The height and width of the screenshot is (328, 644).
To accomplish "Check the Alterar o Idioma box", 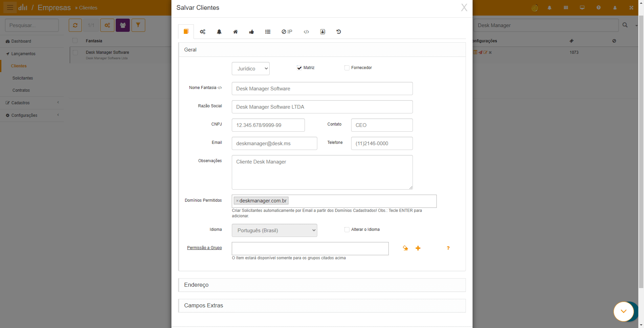I will click(x=347, y=230).
